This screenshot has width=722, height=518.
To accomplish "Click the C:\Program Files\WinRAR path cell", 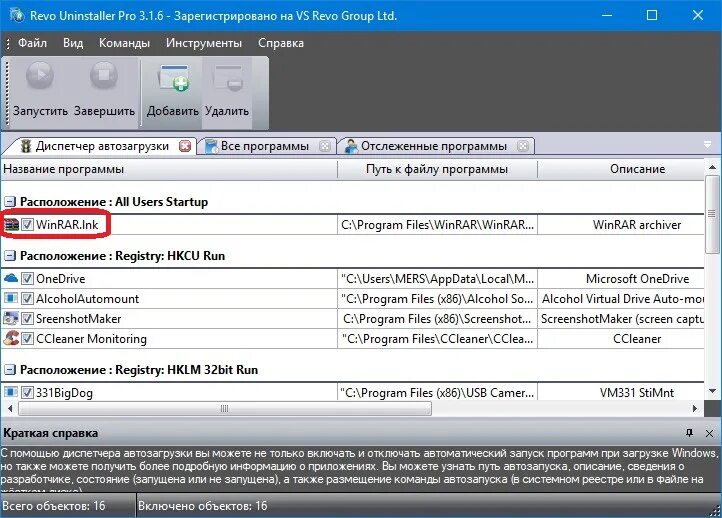I will (437, 225).
